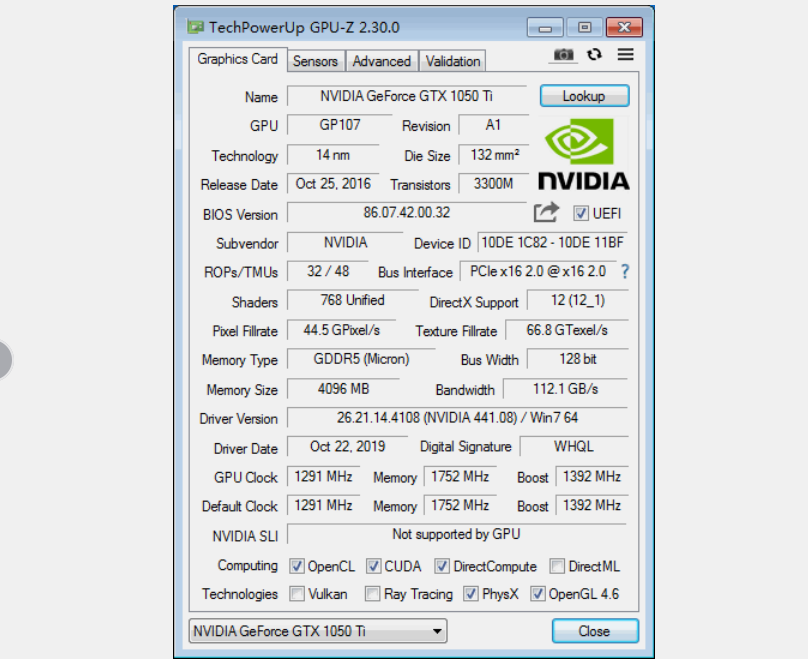Toggle the Ray Tracing checkbox
This screenshot has width=808, height=659.
[372, 594]
